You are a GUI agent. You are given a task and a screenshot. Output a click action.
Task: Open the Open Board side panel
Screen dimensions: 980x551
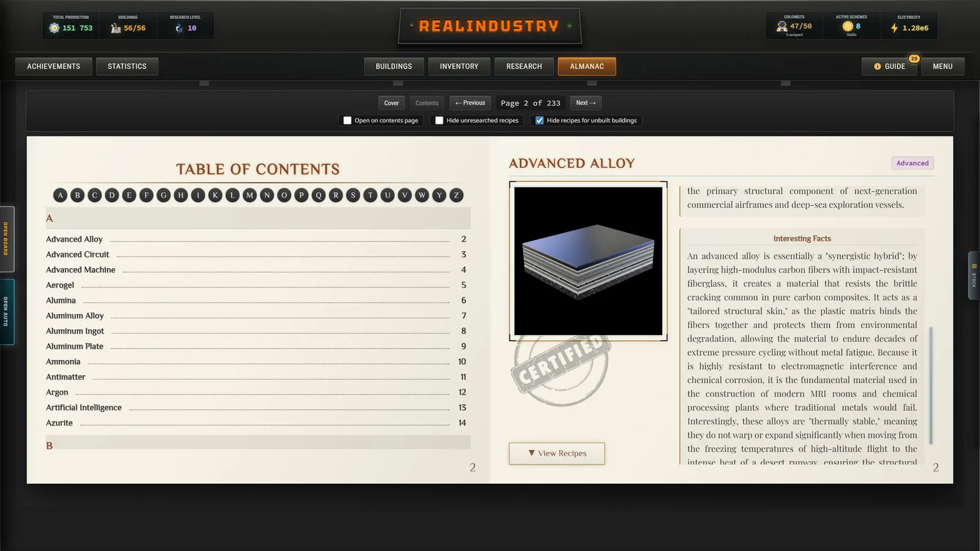6,239
